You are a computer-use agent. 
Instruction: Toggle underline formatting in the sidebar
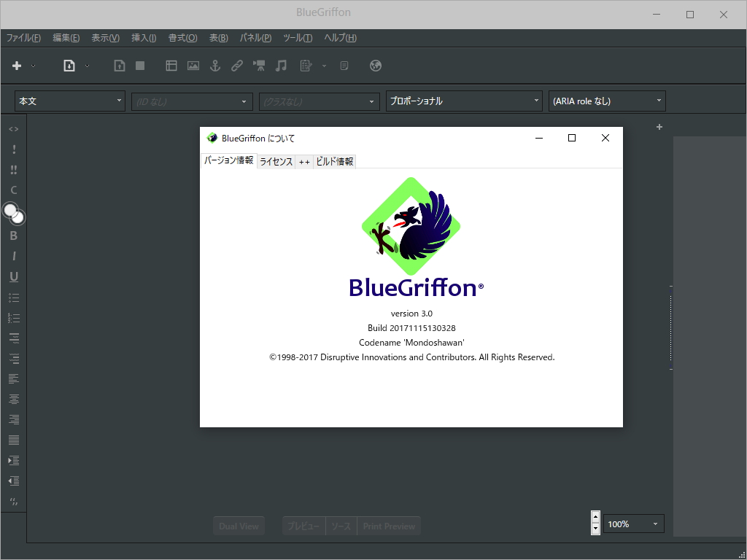point(12,276)
